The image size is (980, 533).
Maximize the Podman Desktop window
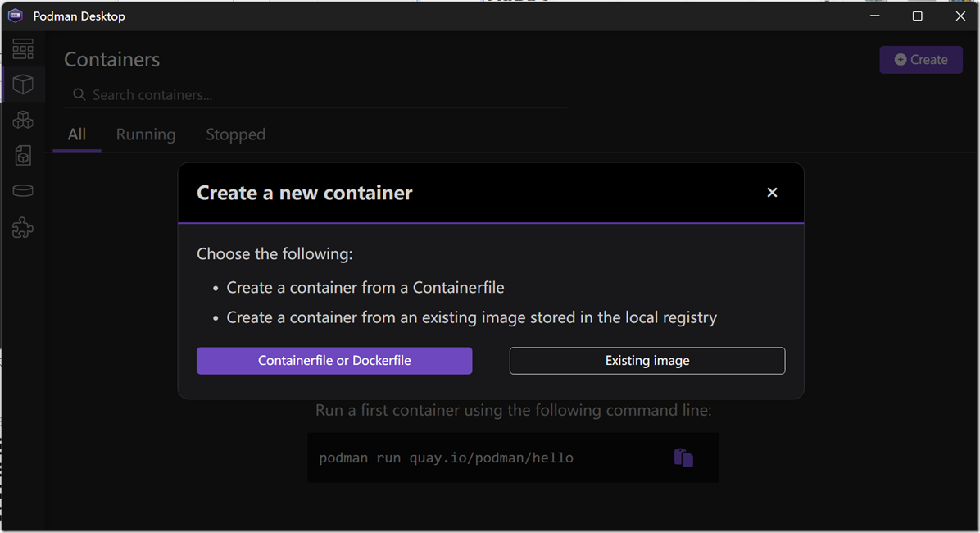tap(917, 16)
